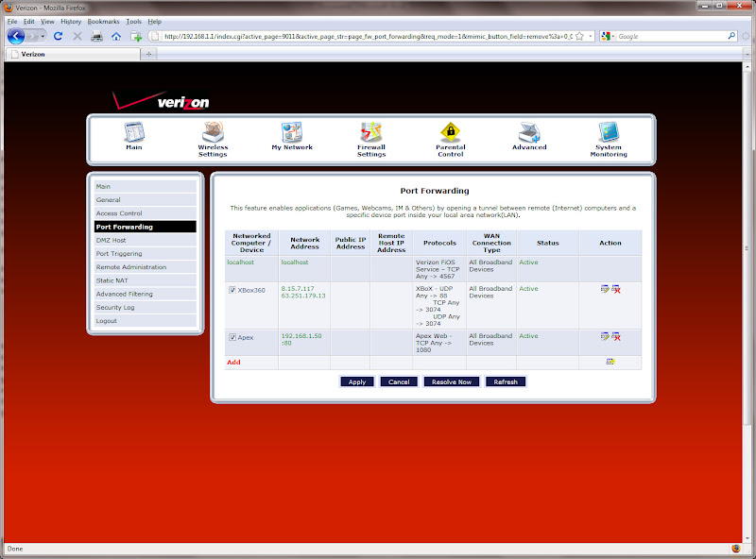This screenshot has width=756, height=559.
Task: Open a new tab with plus button
Action: click(149, 54)
